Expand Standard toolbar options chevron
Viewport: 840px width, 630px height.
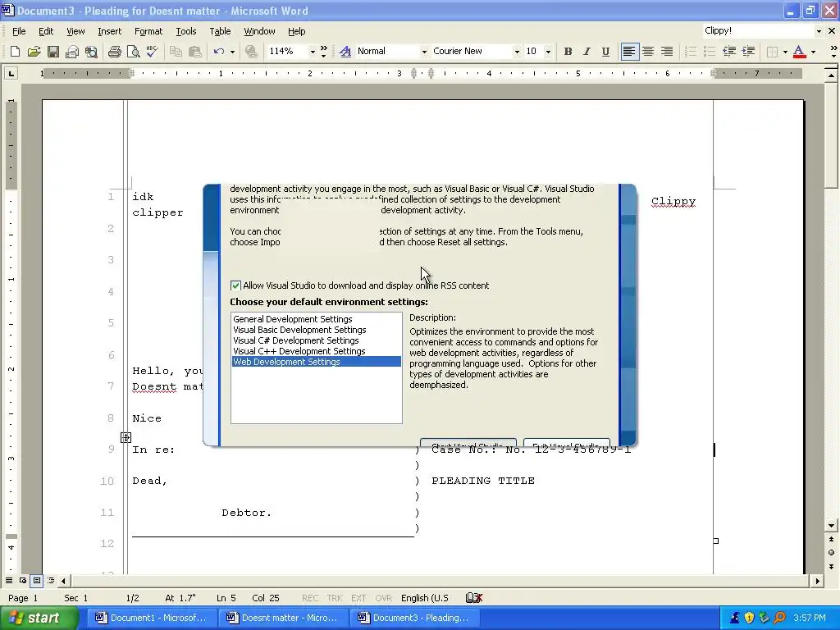tap(323, 52)
